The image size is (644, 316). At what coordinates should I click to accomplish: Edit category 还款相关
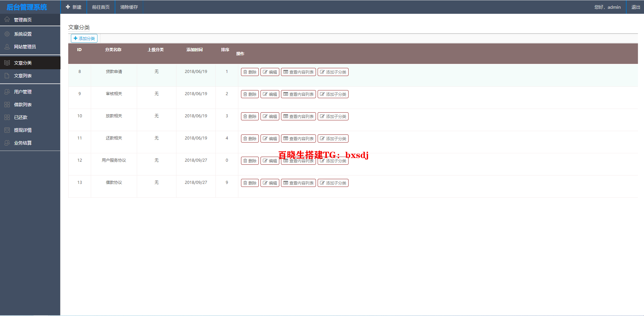[x=270, y=139]
